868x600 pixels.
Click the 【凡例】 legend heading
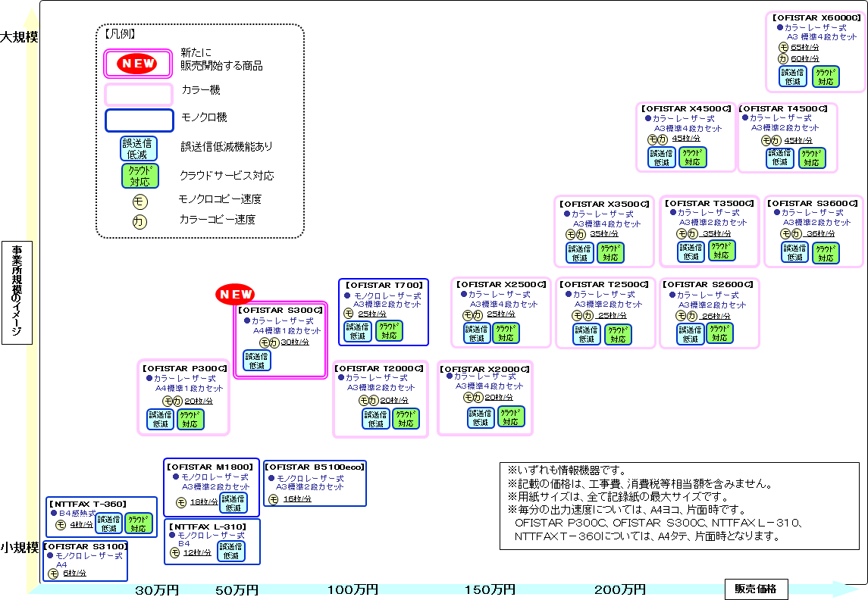[x=120, y=34]
